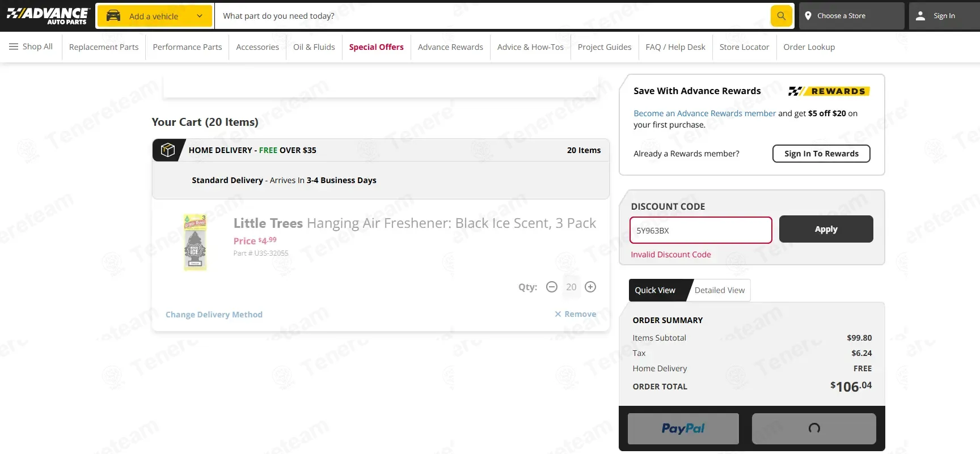This screenshot has height=454, width=980.
Task: Expand the Add a vehicle dropdown
Action: click(x=155, y=16)
